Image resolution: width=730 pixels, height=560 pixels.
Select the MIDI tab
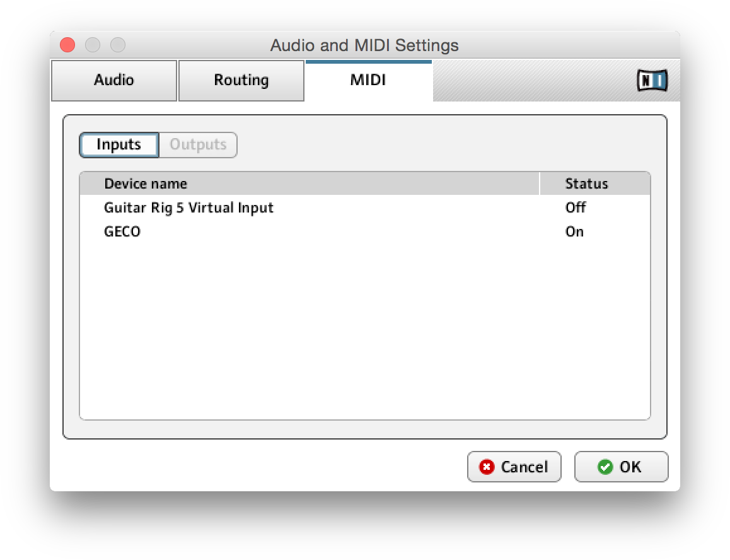368,80
